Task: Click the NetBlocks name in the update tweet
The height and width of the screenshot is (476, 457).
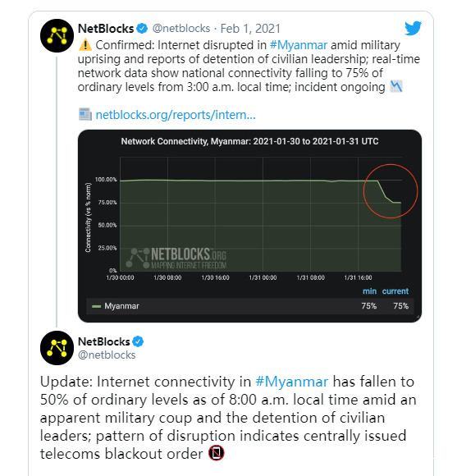Action: click(103, 341)
